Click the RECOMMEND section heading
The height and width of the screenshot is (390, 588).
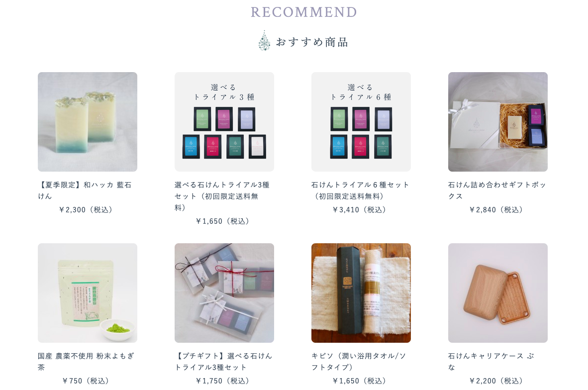(304, 12)
